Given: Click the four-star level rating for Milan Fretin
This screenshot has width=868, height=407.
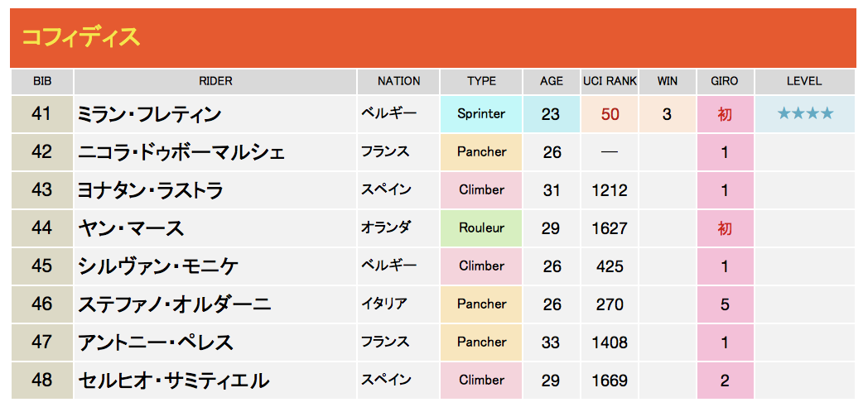Looking at the screenshot, I should [x=805, y=114].
